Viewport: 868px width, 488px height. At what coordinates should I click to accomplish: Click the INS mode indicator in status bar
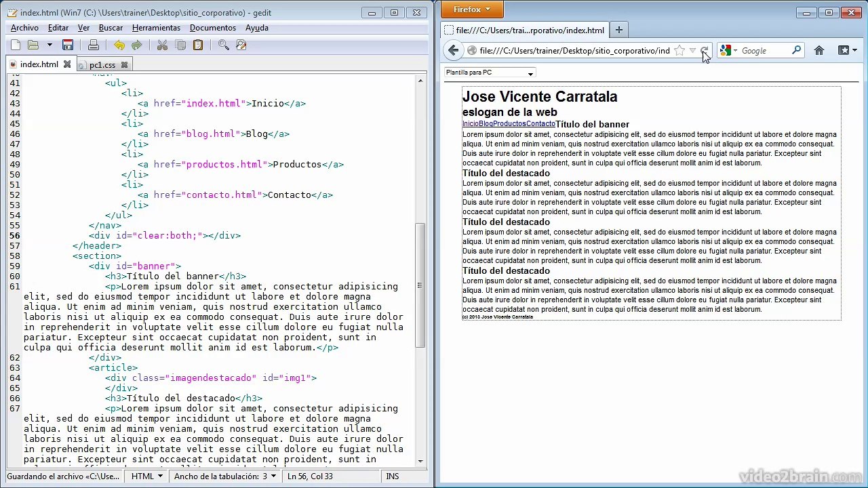pyautogui.click(x=393, y=476)
